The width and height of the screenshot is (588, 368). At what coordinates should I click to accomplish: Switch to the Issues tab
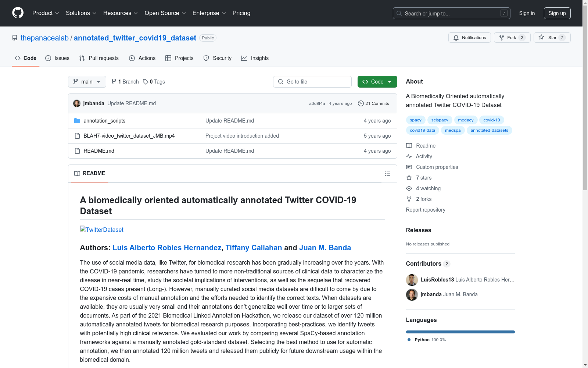(57, 58)
